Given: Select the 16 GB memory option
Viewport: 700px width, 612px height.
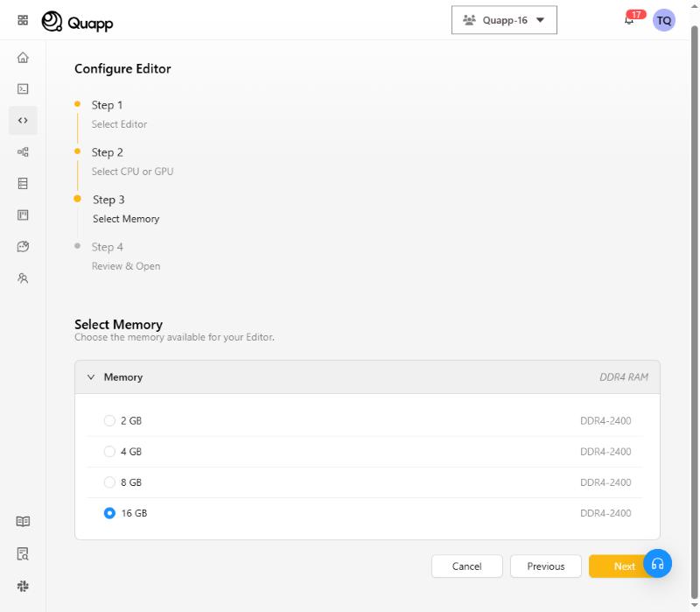Looking at the screenshot, I should tap(109, 513).
